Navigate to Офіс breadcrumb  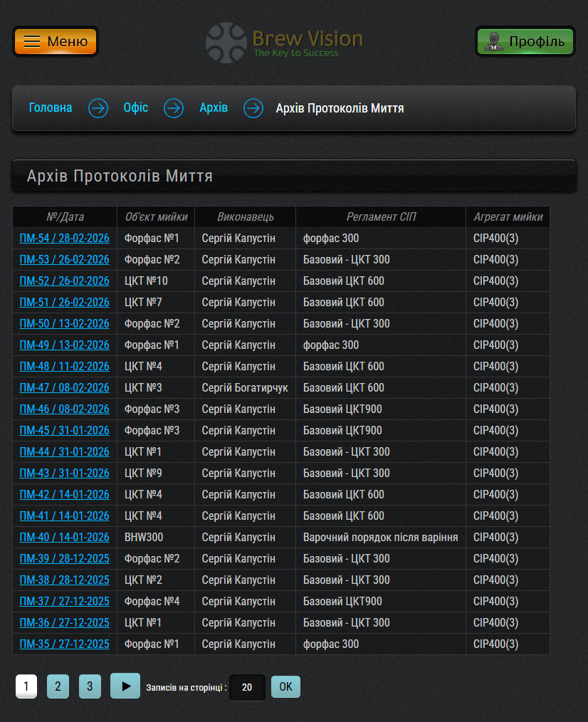point(135,108)
